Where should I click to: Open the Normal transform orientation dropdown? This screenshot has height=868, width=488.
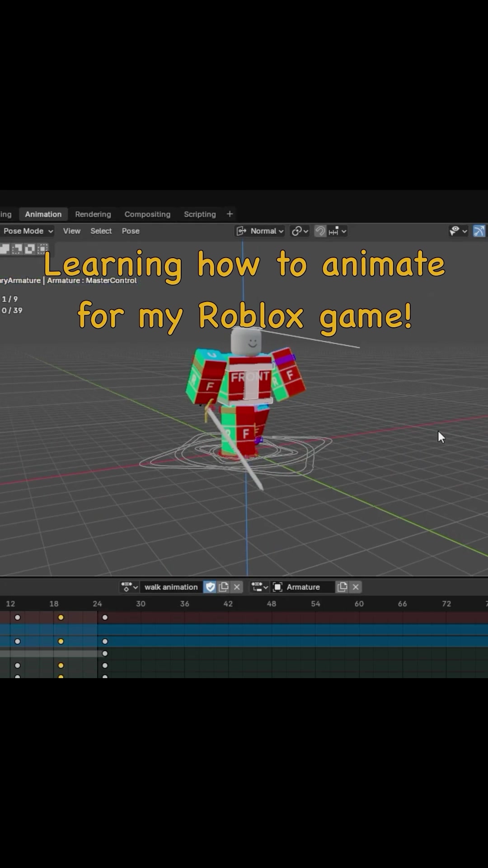260,231
